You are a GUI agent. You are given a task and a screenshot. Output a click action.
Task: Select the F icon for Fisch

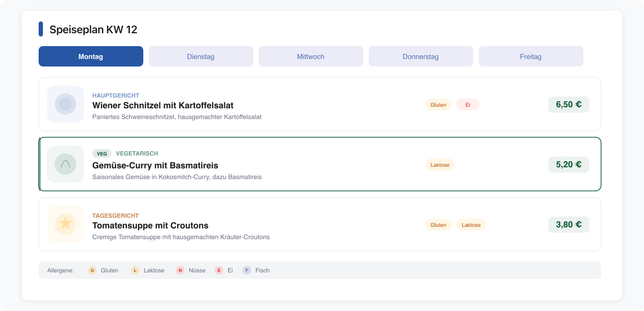click(x=246, y=270)
